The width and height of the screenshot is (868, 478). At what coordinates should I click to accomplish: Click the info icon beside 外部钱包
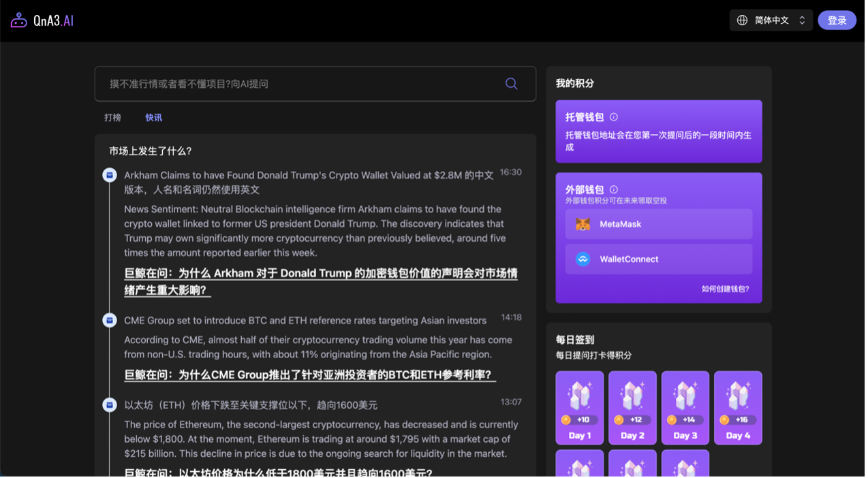(x=614, y=190)
